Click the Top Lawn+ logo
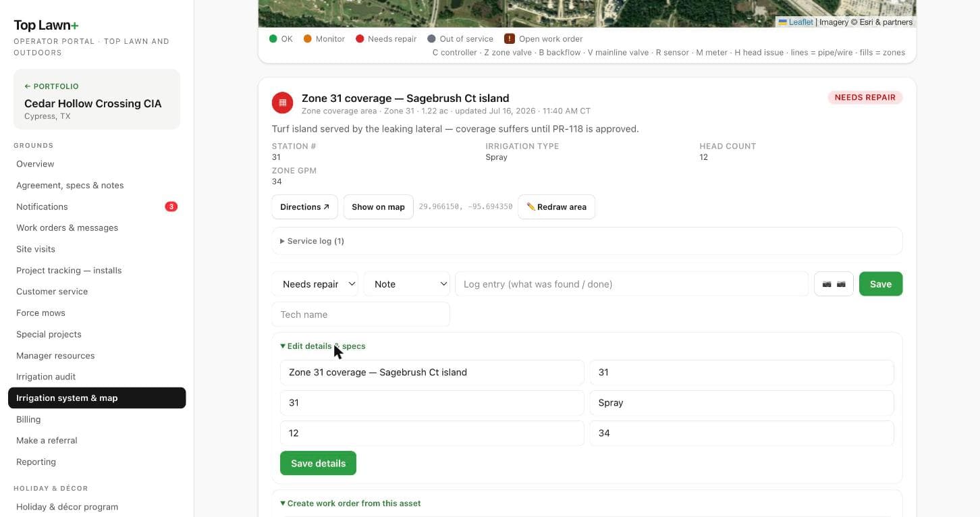This screenshot has height=517, width=980. point(46,25)
